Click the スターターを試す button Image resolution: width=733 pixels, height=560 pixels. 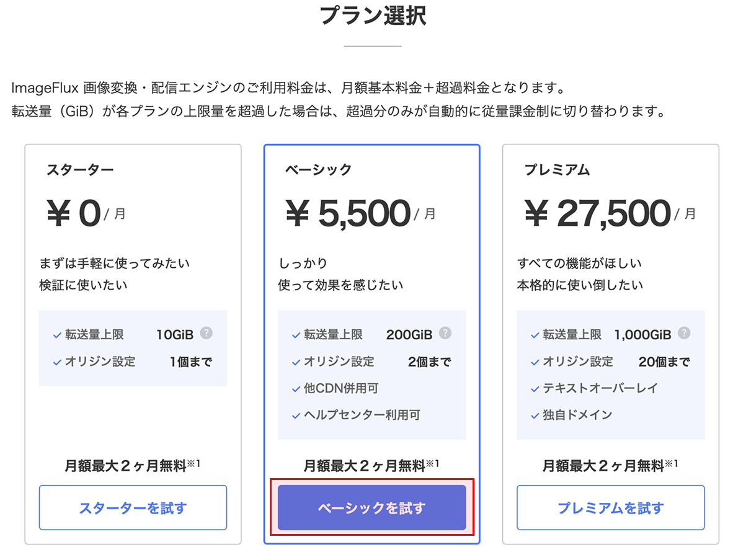click(x=133, y=507)
